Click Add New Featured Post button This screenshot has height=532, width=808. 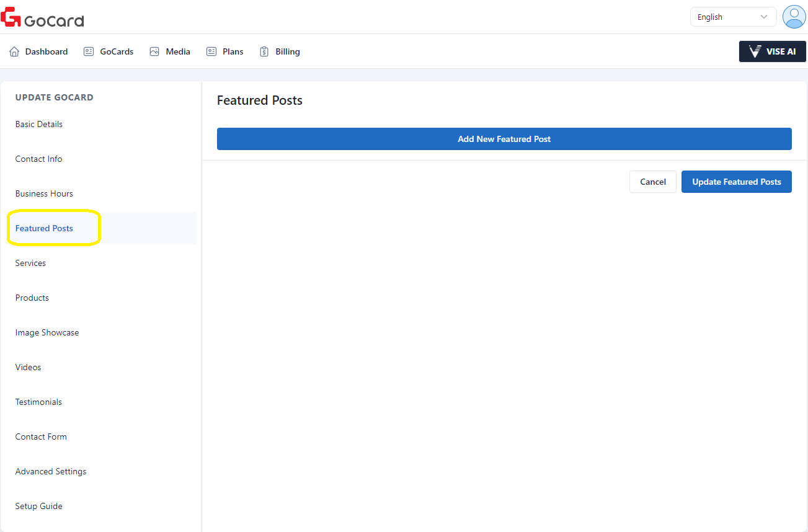point(504,139)
